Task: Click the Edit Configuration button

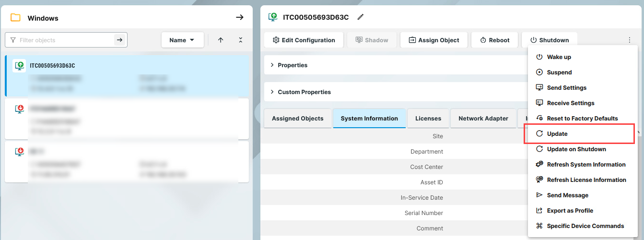Action: coord(304,40)
